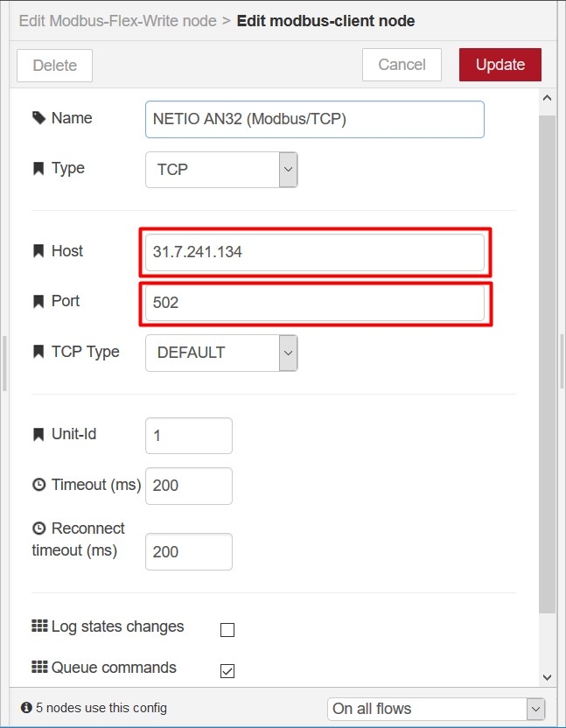This screenshot has height=728, width=566.
Task: Click the bookmark icon beside Type
Action: coord(38,168)
